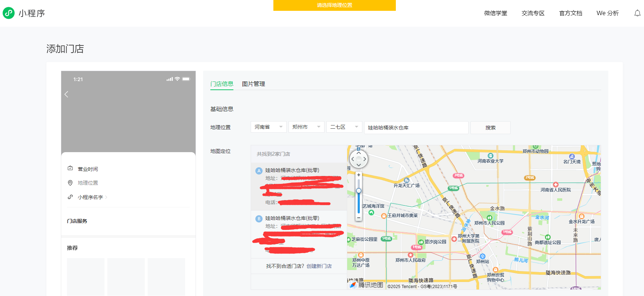This screenshot has height=296, width=644.
Task: Expand the 小程序名字 chevron in preview
Action: pos(106,197)
